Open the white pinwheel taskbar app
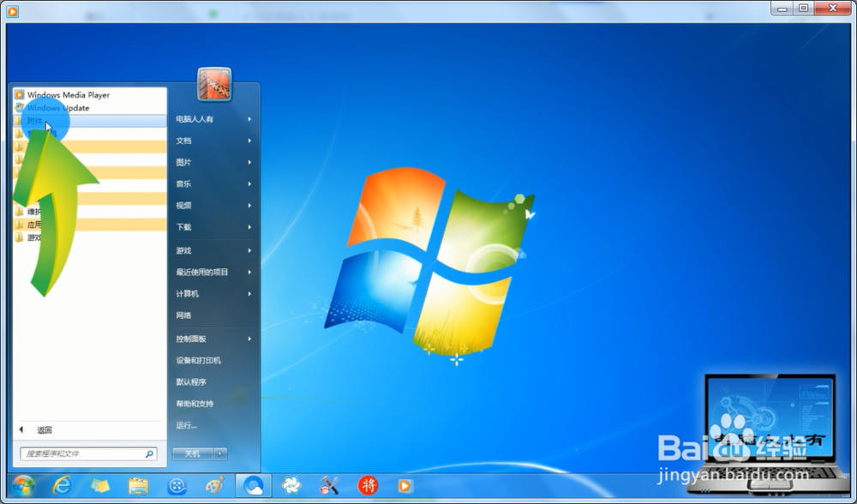The width and height of the screenshot is (857, 504). [291, 485]
